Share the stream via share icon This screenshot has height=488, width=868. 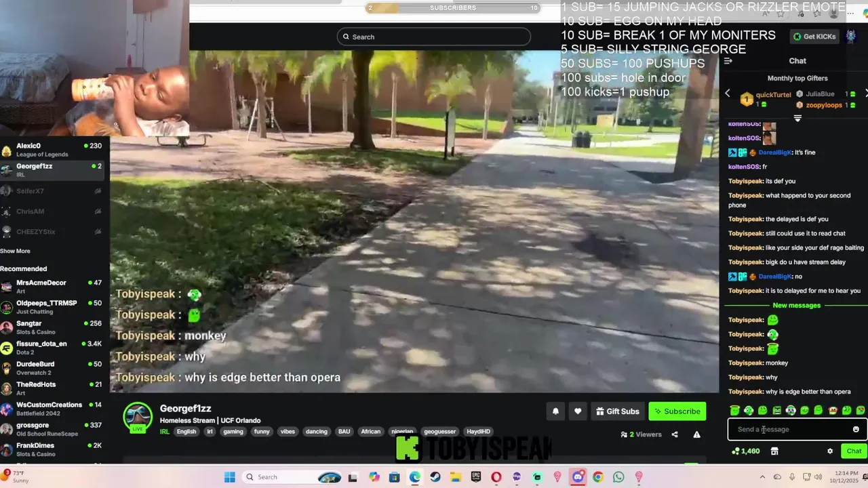pos(675,434)
